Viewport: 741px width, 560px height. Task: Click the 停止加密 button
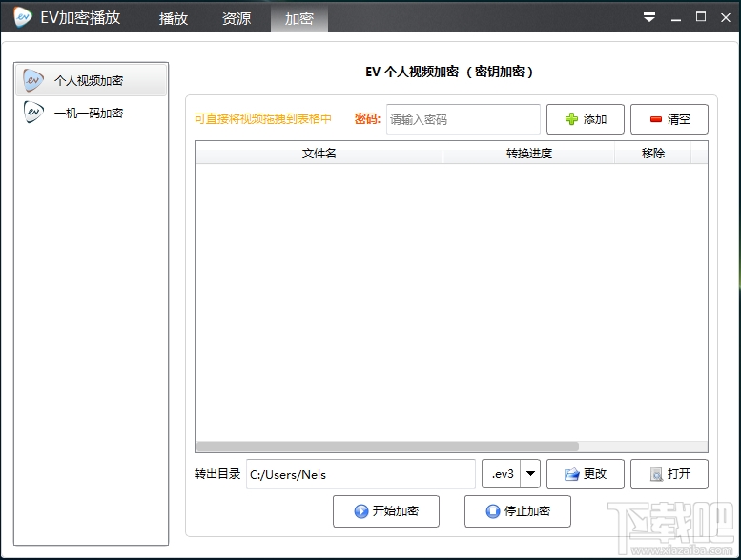tap(518, 511)
